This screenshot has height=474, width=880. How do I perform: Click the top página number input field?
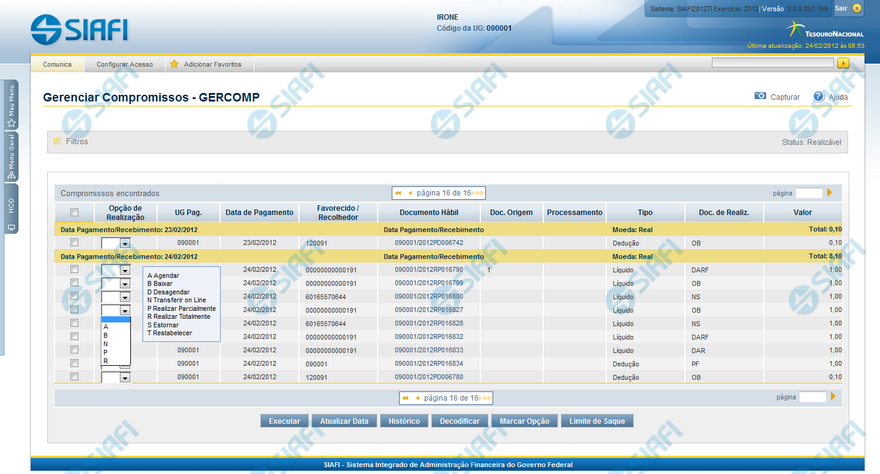point(809,193)
